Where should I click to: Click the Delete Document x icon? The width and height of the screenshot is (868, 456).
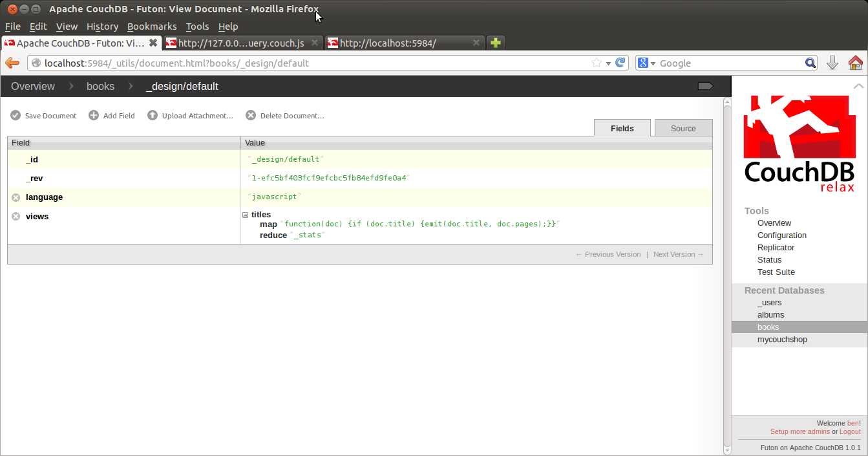251,115
